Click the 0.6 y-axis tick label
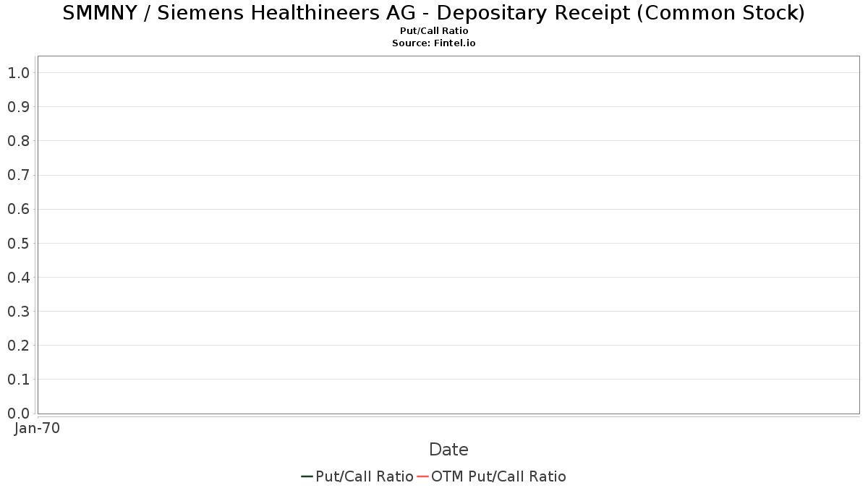The image size is (868, 488). click(18, 209)
